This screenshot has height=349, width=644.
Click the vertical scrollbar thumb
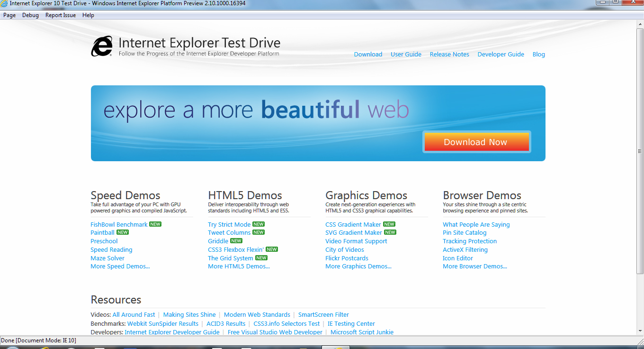tap(640, 151)
